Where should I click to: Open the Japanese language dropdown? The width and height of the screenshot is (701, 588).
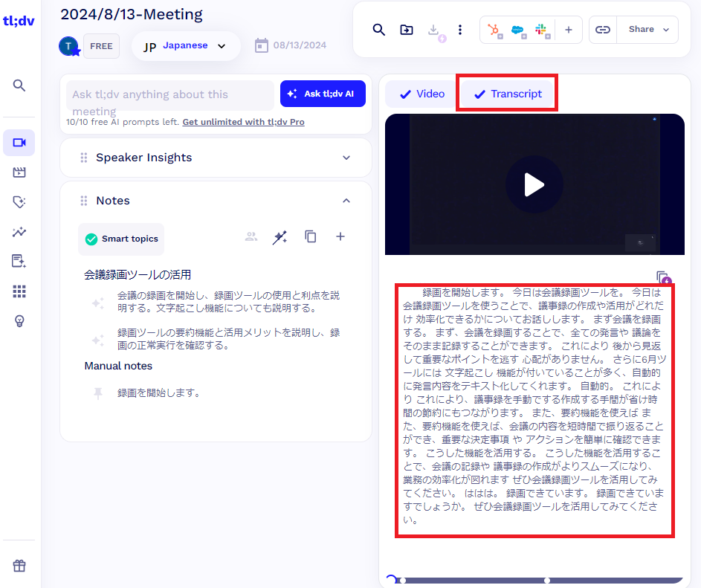pos(186,45)
